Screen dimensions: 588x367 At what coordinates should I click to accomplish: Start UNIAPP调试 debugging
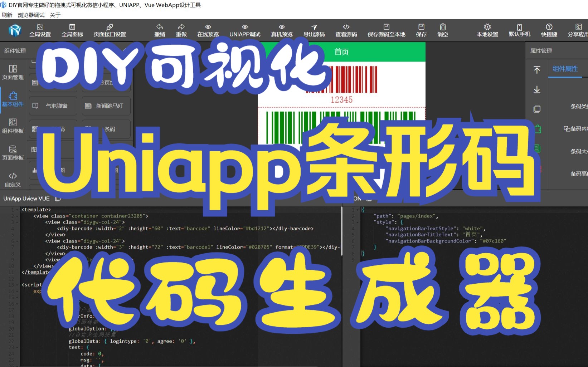pos(245,30)
